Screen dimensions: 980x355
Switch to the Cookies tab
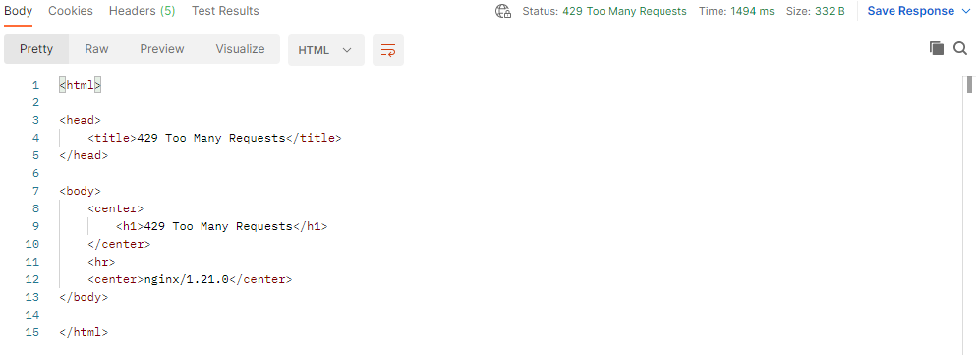click(x=71, y=11)
